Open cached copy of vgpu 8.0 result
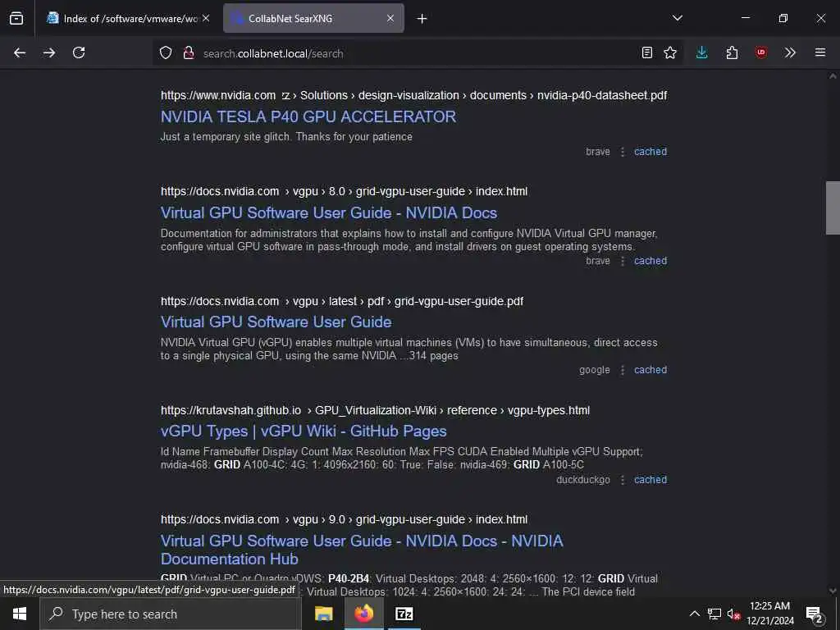Viewport: 840px width, 630px height. pos(651,261)
